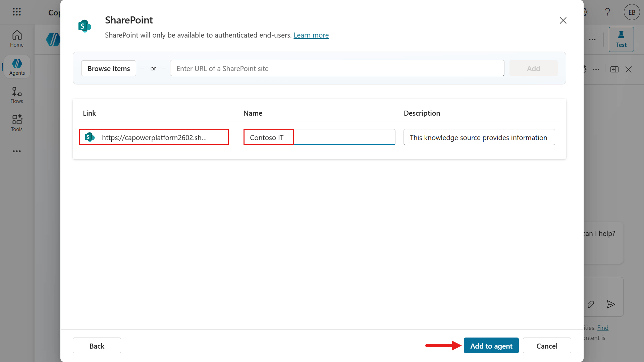
Task: Open the EB account menu
Action: pos(632,12)
